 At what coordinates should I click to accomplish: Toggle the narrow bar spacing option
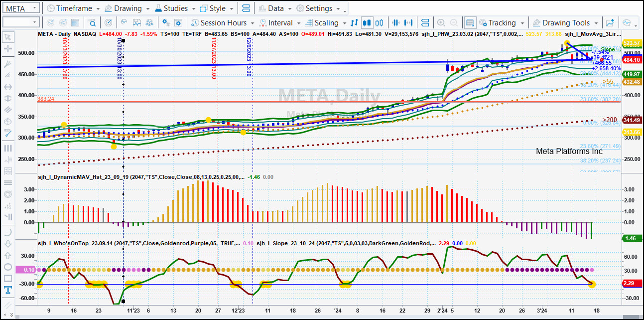(396, 22)
